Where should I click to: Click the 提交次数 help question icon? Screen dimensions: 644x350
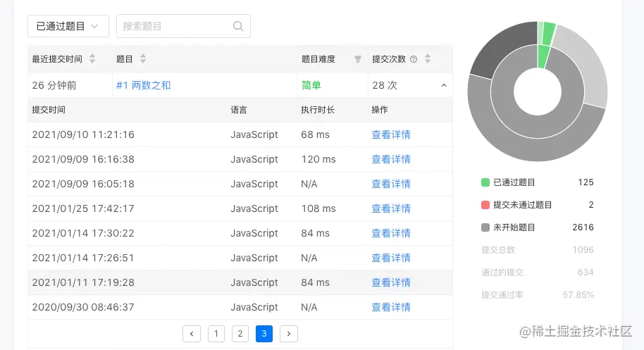click(x=414, y=59)
